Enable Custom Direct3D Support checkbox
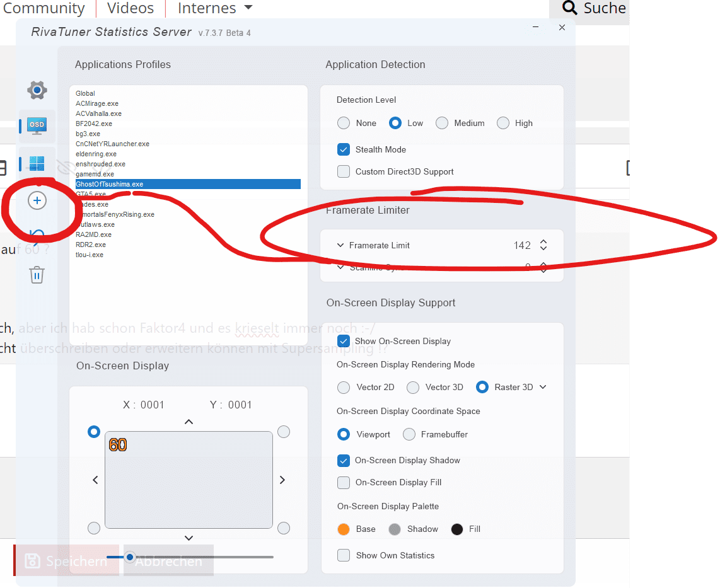Viewport: 720px width, 588px height. click(x=344, y=171)
